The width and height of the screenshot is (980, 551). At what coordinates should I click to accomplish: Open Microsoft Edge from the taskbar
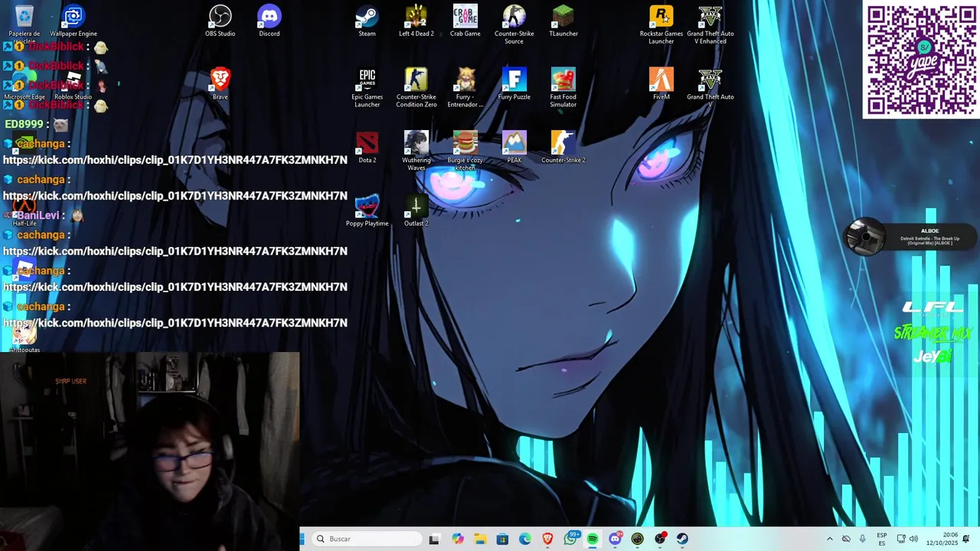pyautogui.click(x=525, y=539)
